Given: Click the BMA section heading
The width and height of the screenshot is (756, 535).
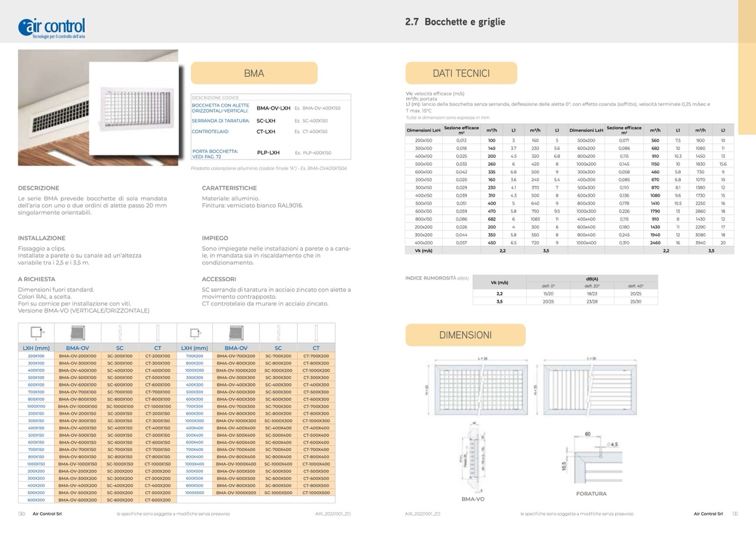Looking at the screenshot, I should click(254, 73).
